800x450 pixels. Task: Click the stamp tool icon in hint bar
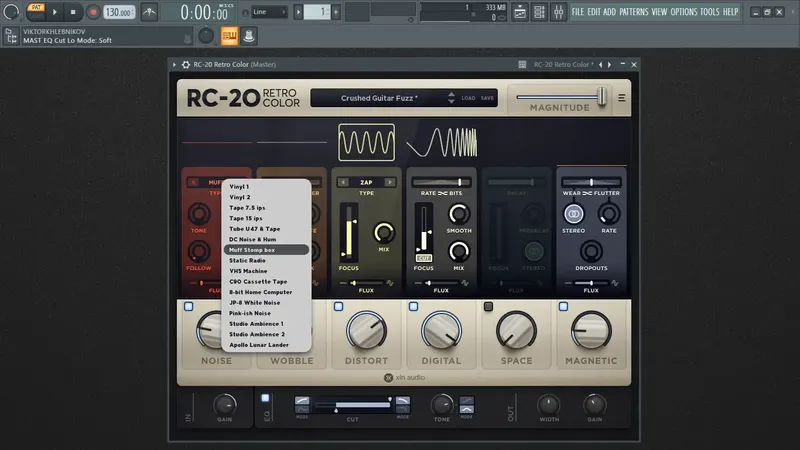click(x=248, y=36)
